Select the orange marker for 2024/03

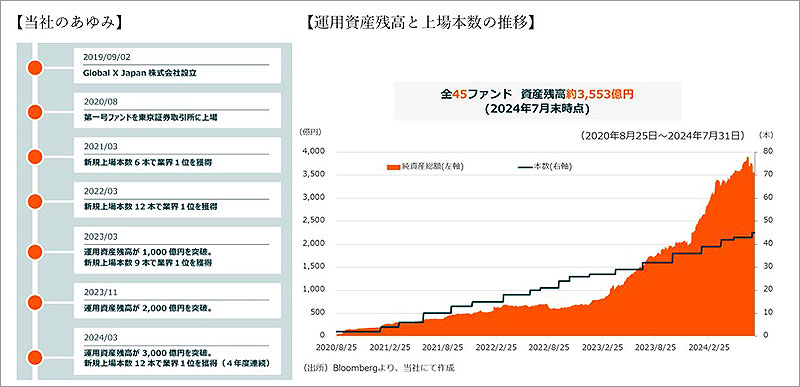click(x=35, y=357)
